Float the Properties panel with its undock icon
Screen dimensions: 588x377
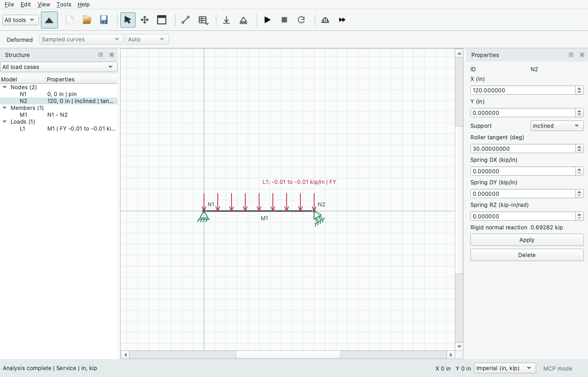[571, 55]
